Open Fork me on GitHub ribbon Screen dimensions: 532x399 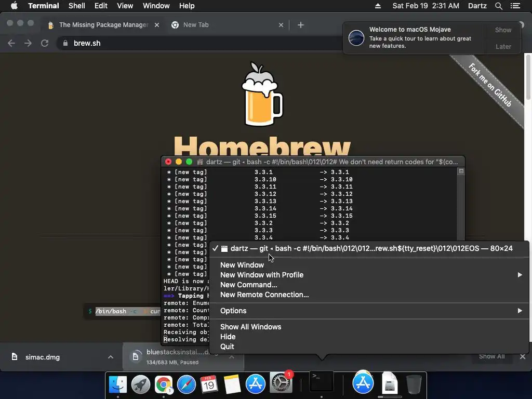pyautogui.click(x=490, y=85)
